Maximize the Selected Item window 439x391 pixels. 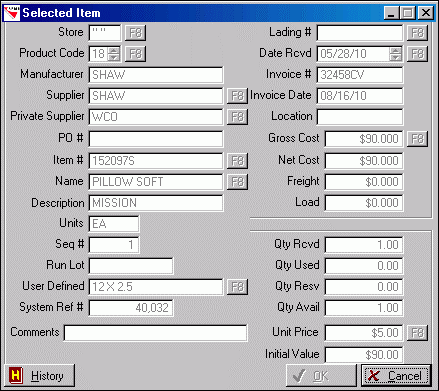point(407,13)
